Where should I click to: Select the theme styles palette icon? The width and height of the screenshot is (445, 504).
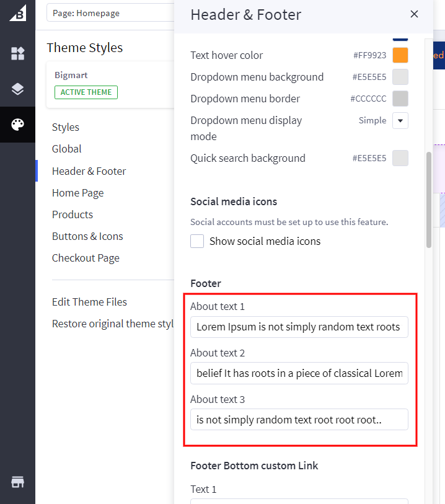coord(17,125)
